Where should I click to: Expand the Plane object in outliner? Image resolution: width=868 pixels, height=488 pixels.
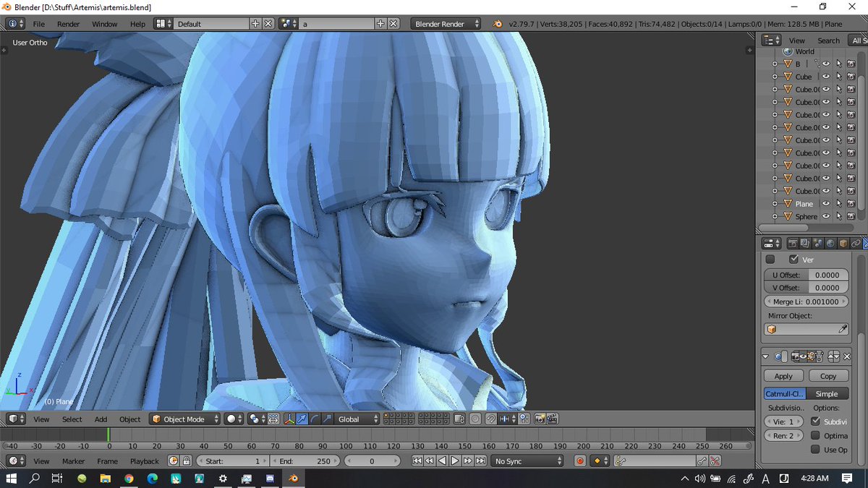pos(775,204)
